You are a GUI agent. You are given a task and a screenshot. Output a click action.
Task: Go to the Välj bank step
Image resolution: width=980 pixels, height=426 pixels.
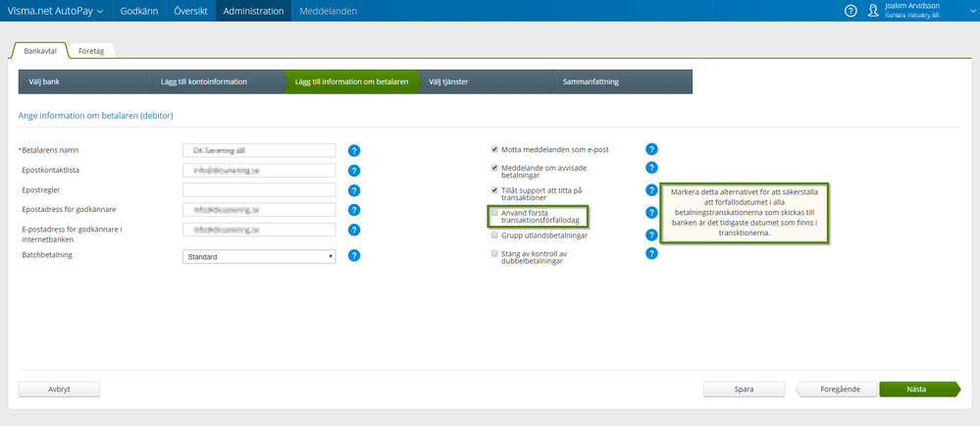[84, 81]
